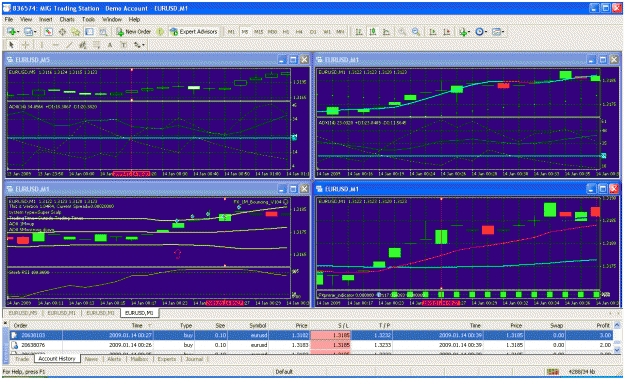Pick the cursor arrow tool
Viewport: 625px width, 378px height.
click(x=11, y=45)
